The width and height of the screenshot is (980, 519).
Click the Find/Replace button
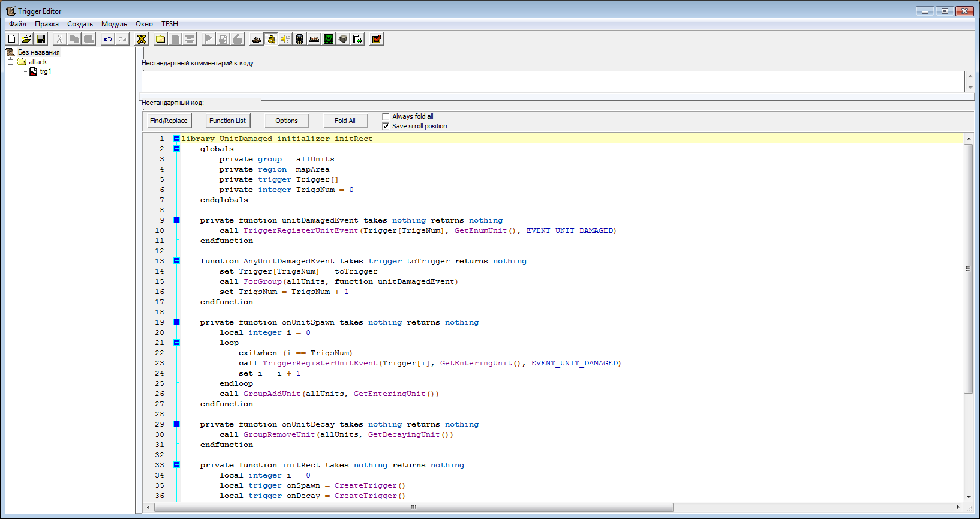[169, 121]
